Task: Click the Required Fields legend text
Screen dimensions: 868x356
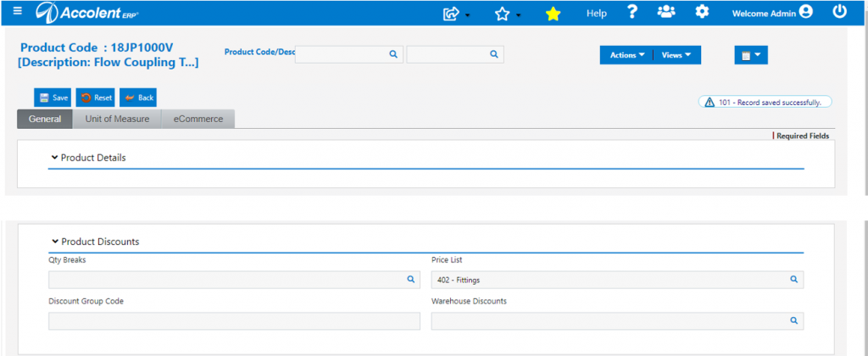Action: click(x=803, y=136)
